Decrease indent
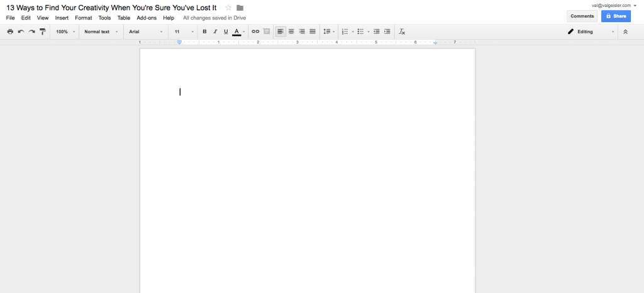The width and height of the screenshot is (644, 293). [x=377, y=31]
